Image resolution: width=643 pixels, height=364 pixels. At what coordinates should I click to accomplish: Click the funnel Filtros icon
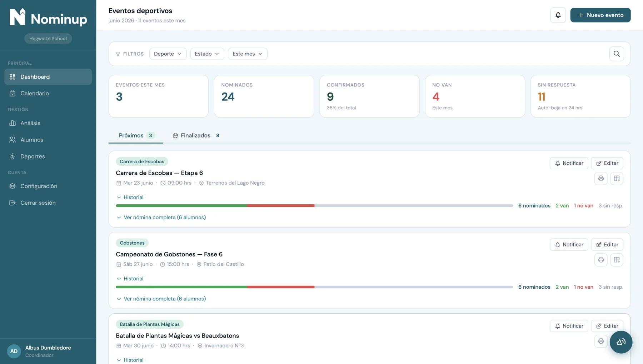click(118, 54)
